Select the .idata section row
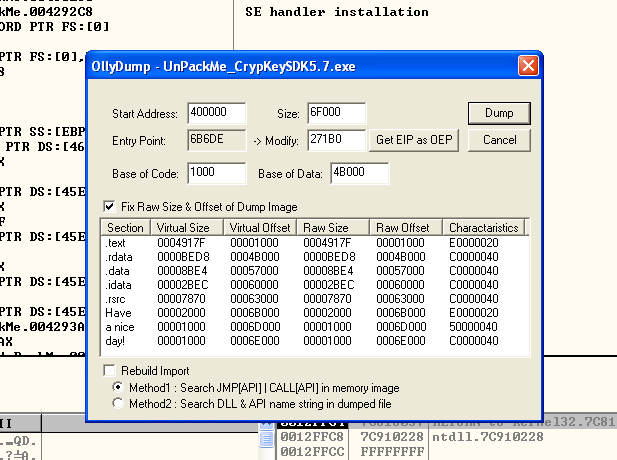Screen dimensions: 617x460 tap(315, 285)
